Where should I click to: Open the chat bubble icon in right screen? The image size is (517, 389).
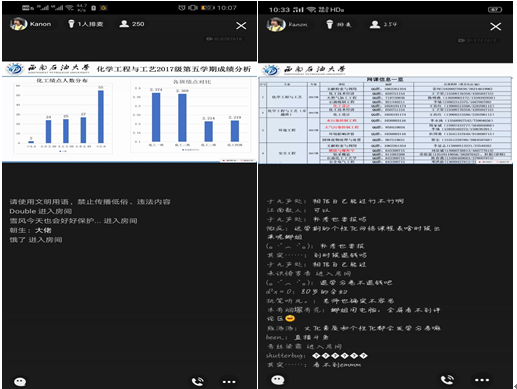tap(278, 380)
